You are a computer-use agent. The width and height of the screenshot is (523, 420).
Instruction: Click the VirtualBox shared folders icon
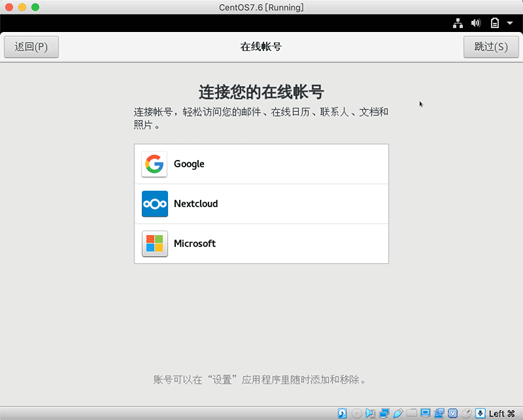click(413, 413)
